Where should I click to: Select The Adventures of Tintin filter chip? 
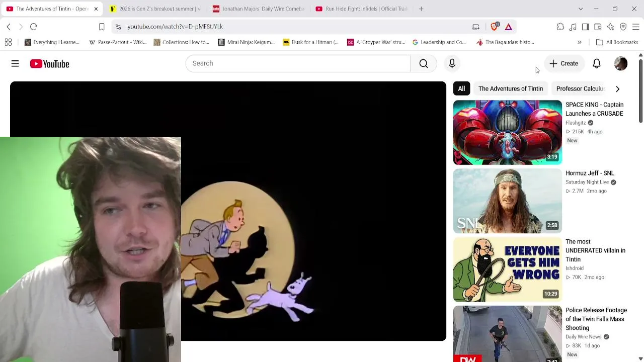(511, 88)
